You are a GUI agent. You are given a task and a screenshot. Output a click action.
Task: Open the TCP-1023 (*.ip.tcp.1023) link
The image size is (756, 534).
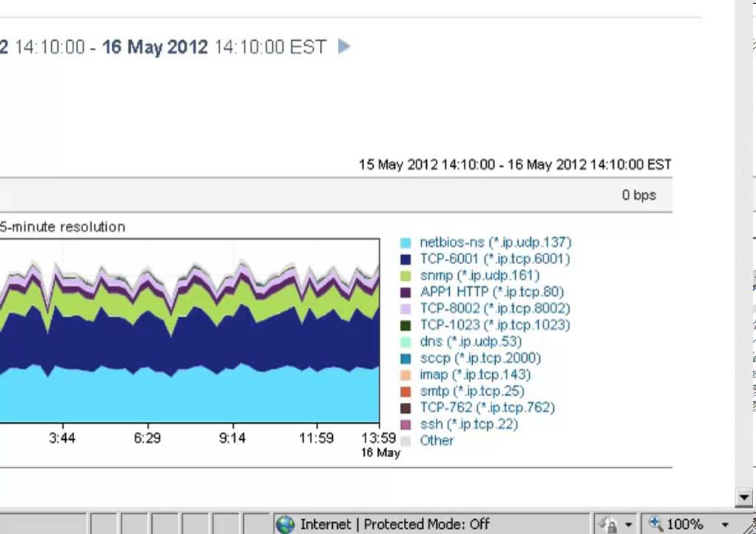click(x=494, y=325)
